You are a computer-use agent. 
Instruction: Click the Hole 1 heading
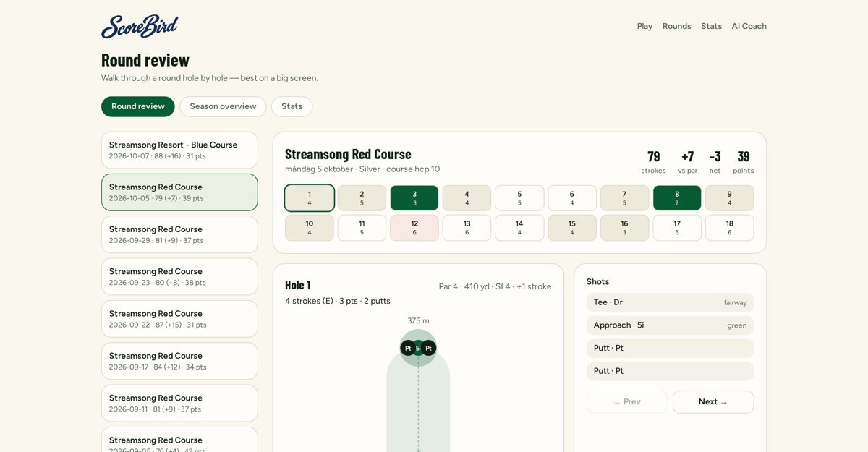pos(297,285)
